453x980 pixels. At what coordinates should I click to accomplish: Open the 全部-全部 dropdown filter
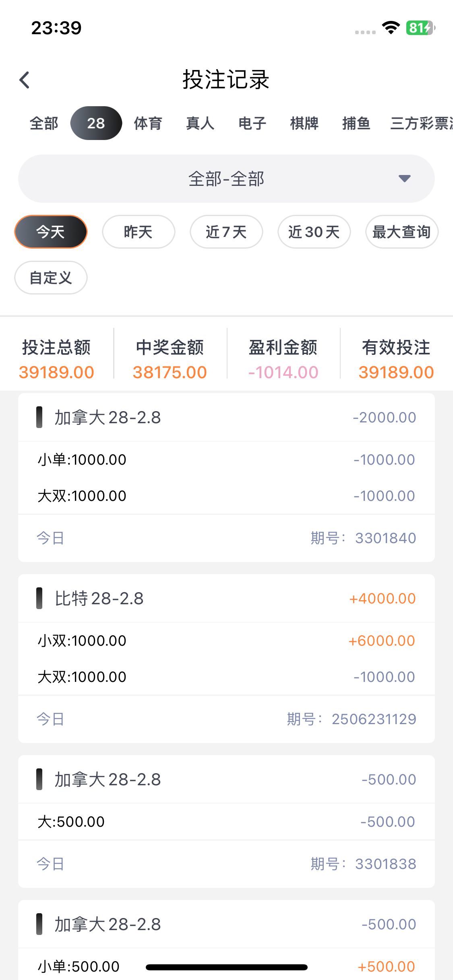(226, 179)
